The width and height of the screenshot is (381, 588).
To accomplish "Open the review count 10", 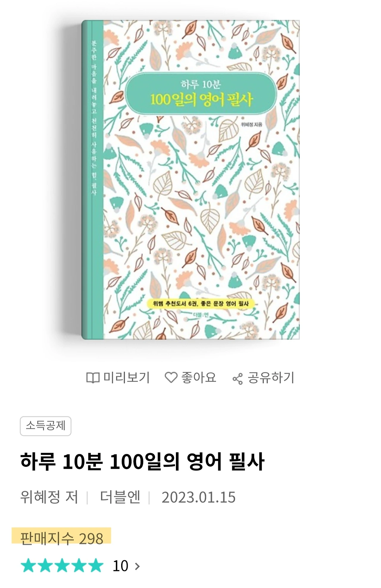I will (x=120, y=566).
